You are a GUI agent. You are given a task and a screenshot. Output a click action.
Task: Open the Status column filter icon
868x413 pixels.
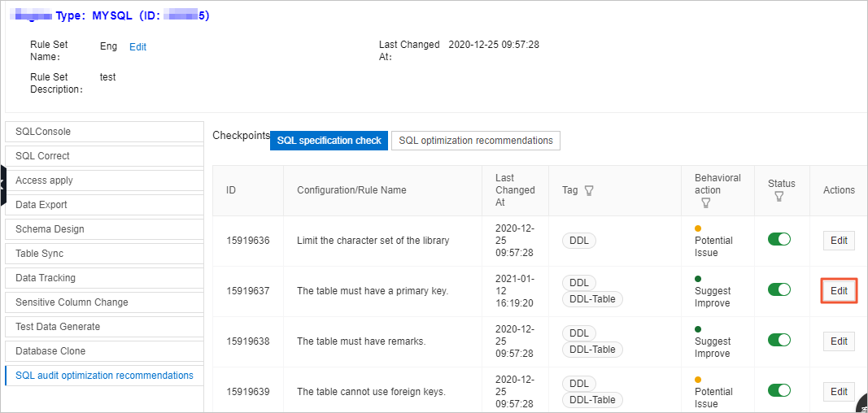(779, 197)
